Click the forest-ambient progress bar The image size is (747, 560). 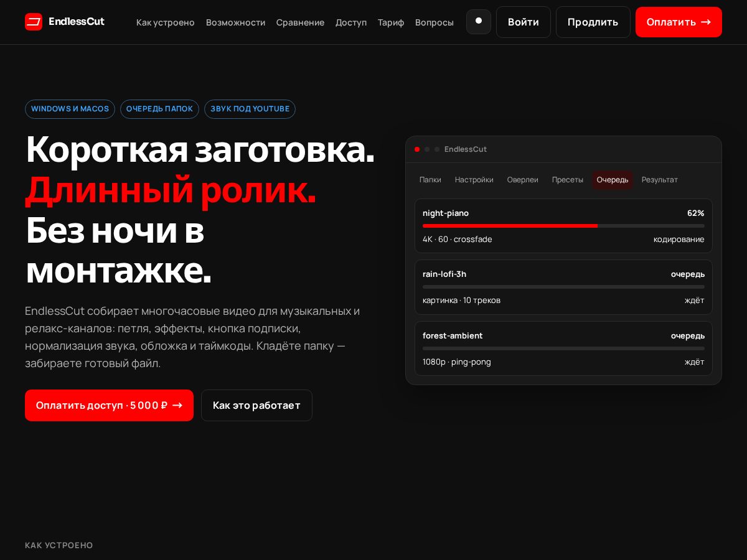[x=563, y=348]
